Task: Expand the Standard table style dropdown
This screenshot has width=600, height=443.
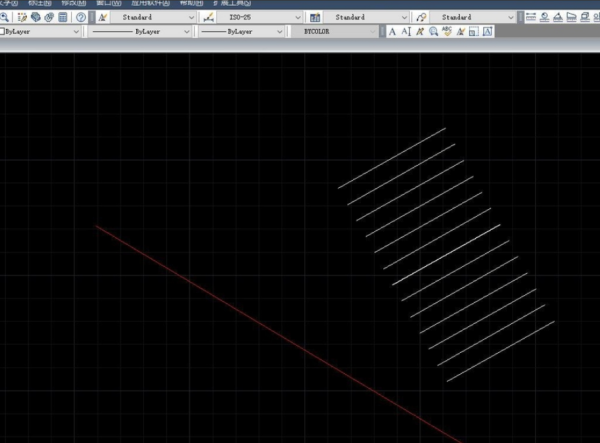Action: point(404,17)
